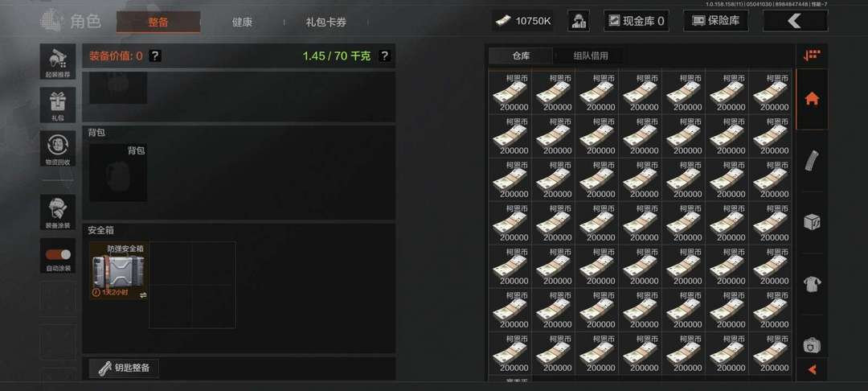Select the home category icon in warehouse sidebar

[812, 99]
